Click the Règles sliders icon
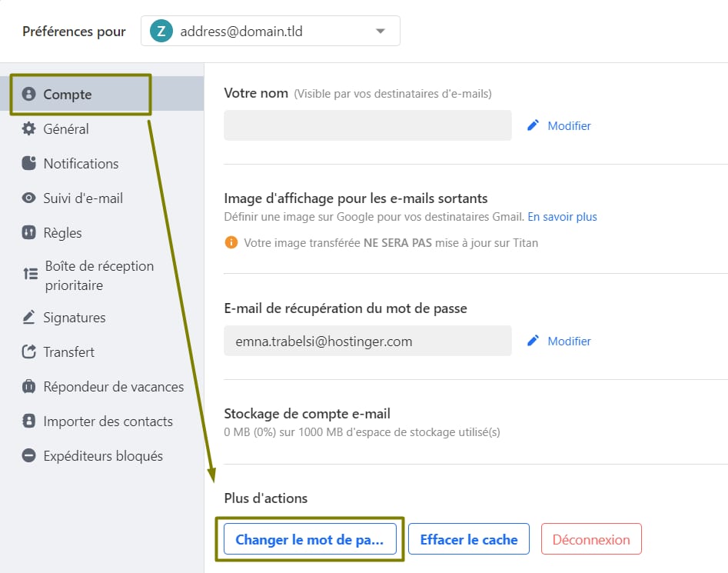The image size is (728, 573). tap(29, 233)
